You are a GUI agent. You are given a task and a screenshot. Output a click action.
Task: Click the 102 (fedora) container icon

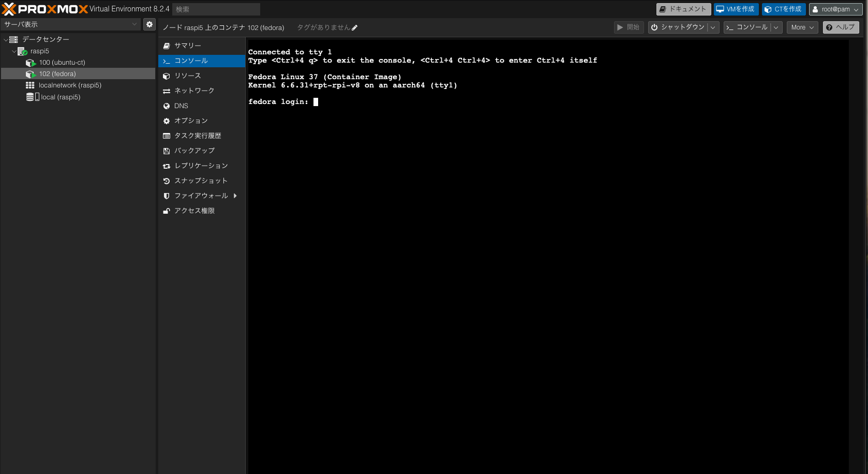pyautogui.click(x=31, y=74)
